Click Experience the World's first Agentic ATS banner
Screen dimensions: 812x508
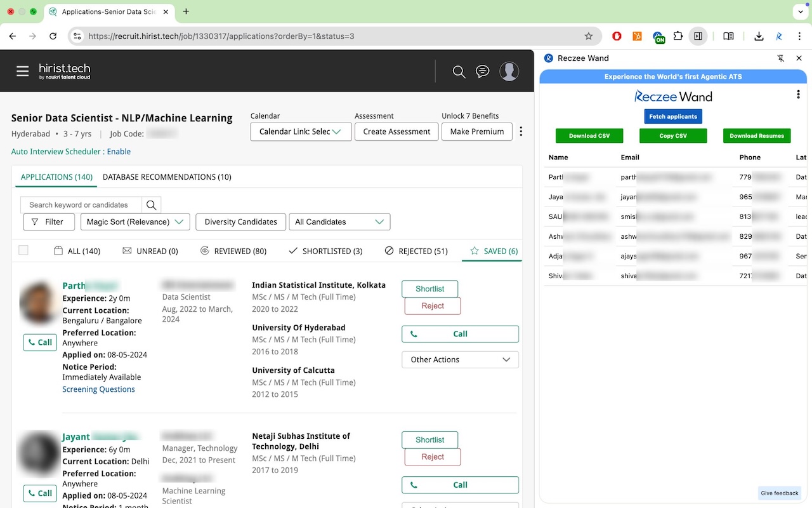tap(673, 77)
